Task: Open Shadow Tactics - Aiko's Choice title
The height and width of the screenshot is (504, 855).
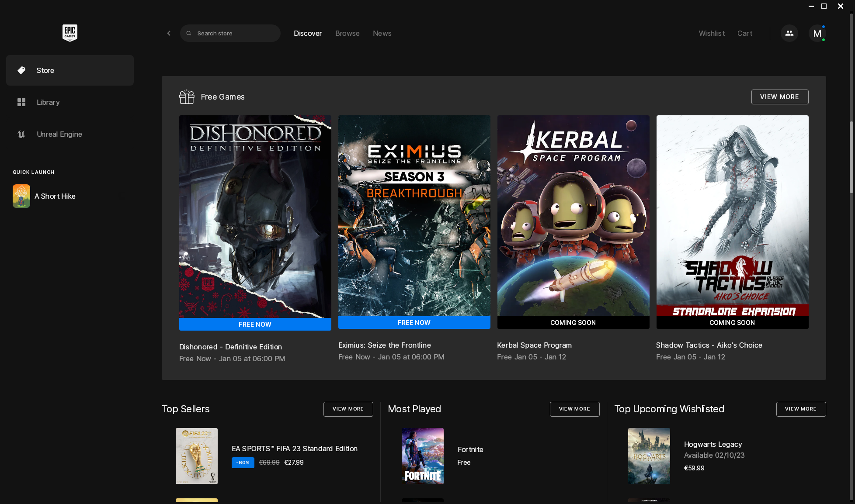Action: 709,345
